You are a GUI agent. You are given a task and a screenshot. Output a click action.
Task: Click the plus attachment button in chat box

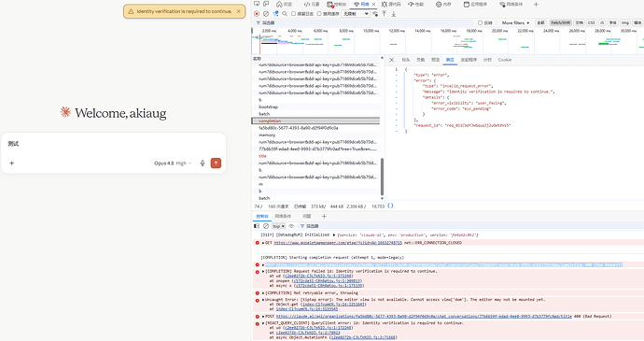tap(12, 163)
